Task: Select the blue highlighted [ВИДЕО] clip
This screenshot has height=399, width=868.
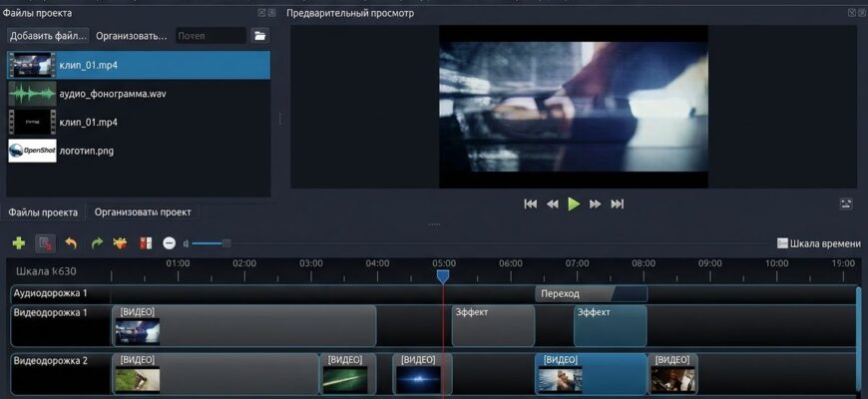Action: (x=592, y=375)
